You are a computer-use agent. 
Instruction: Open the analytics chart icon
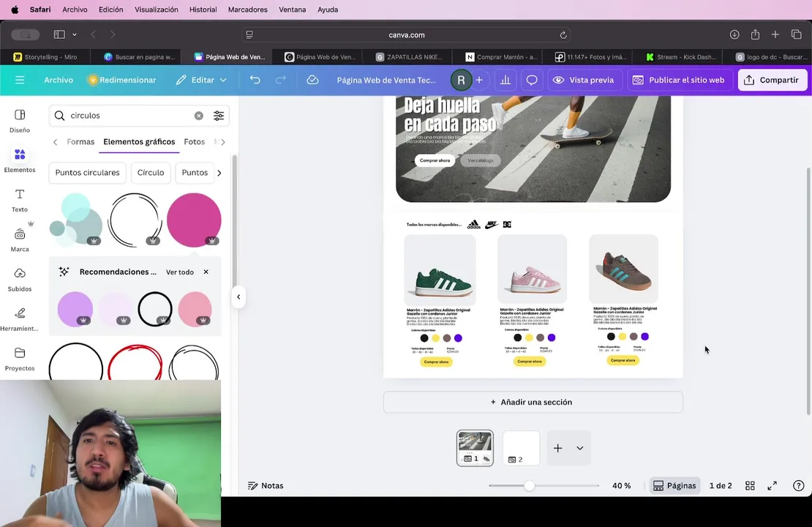pos(505,80)
